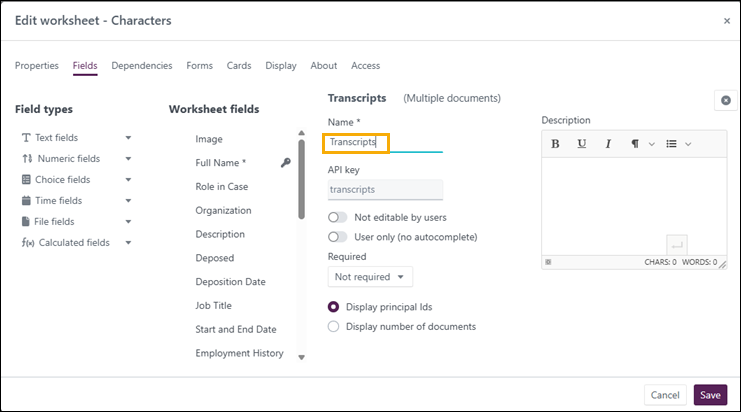Expand the Choice fields dropdown arrow
741x412 pixels.
tap(128, 180)
